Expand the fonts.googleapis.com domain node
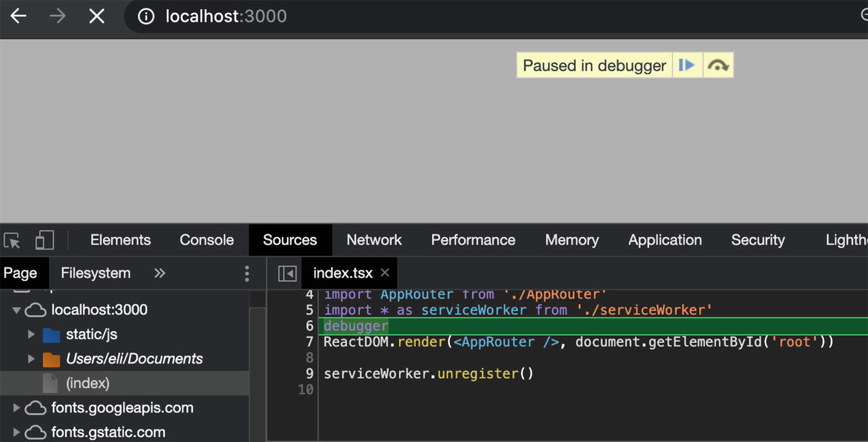Screen dimensions: 868x442 click(16, 407)
